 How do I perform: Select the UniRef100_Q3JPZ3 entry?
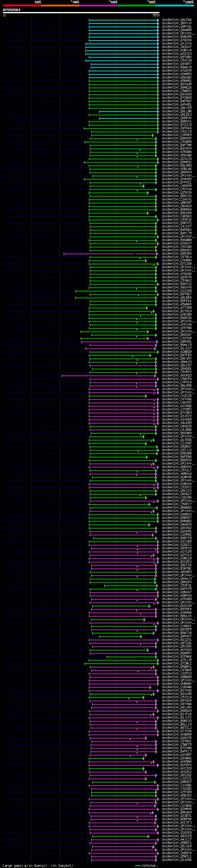click(x=177, y=416)
